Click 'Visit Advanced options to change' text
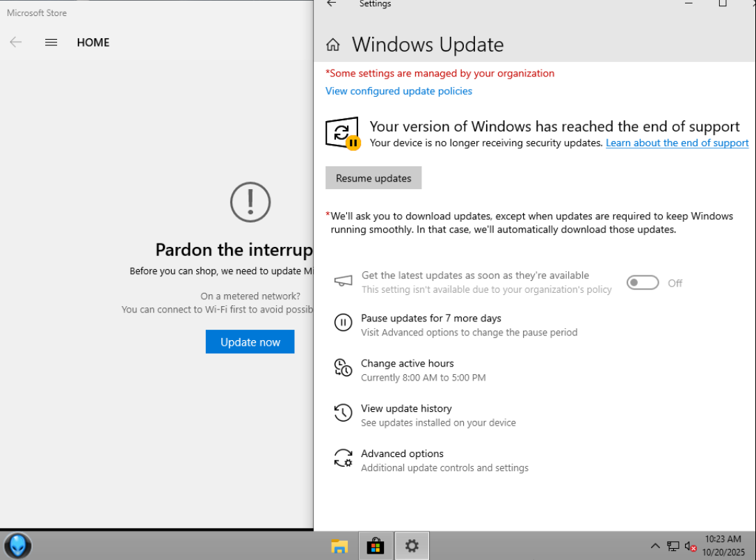756x560 pixels. click(x=469, y=333)
